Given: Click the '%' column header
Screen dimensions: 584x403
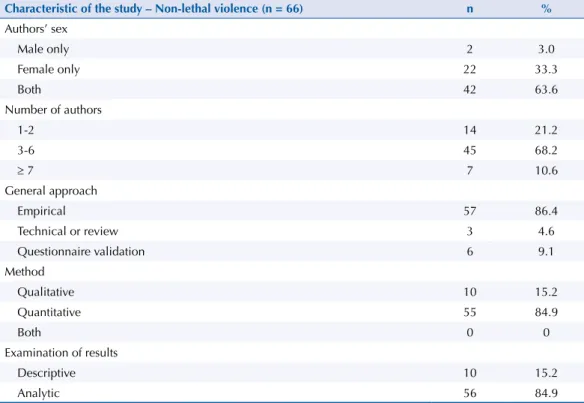Looking at the screenshot, I should (x=546, y=9).
